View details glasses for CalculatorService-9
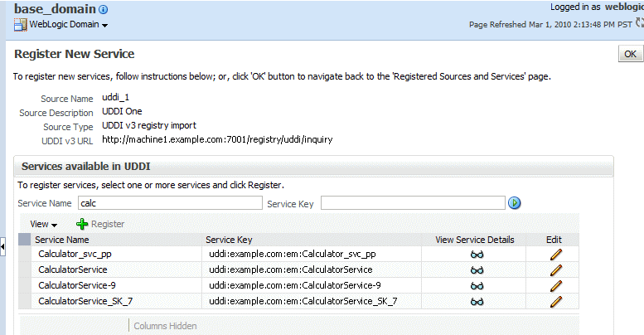Image resolution: width=644 pixels, height=335 pixels. (476, 285)
